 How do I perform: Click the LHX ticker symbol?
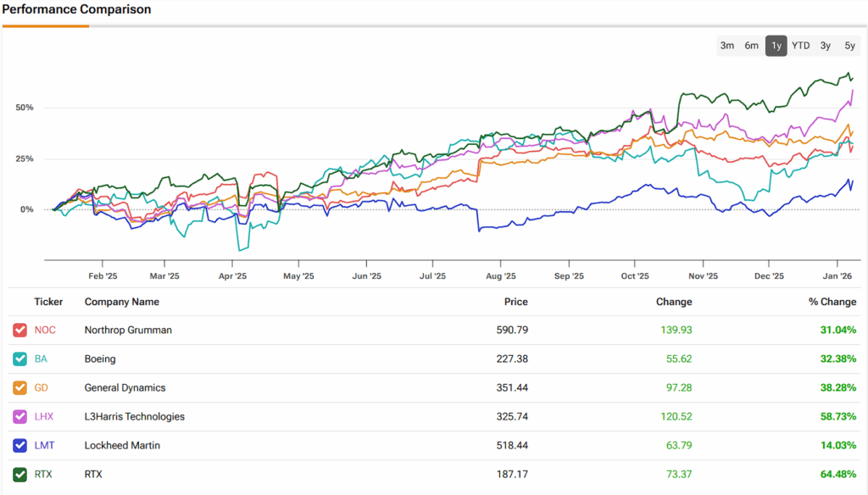point(44,416)
